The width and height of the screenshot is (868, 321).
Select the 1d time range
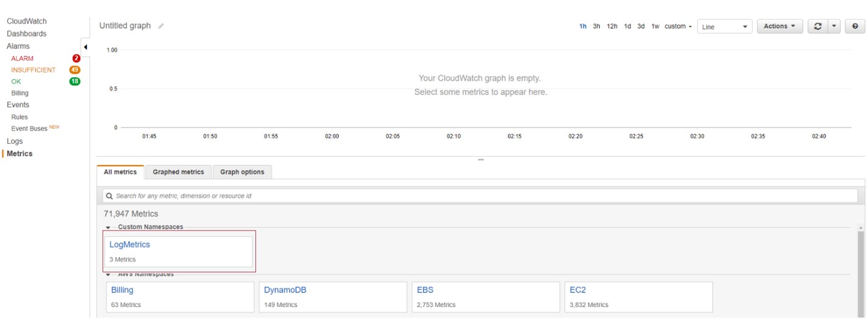(x=627, y=26)
